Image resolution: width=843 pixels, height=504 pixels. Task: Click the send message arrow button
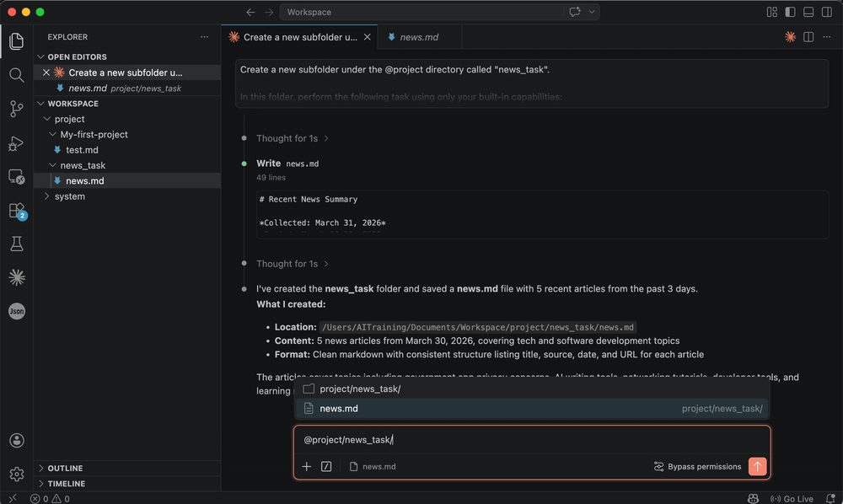click(757, 466)
